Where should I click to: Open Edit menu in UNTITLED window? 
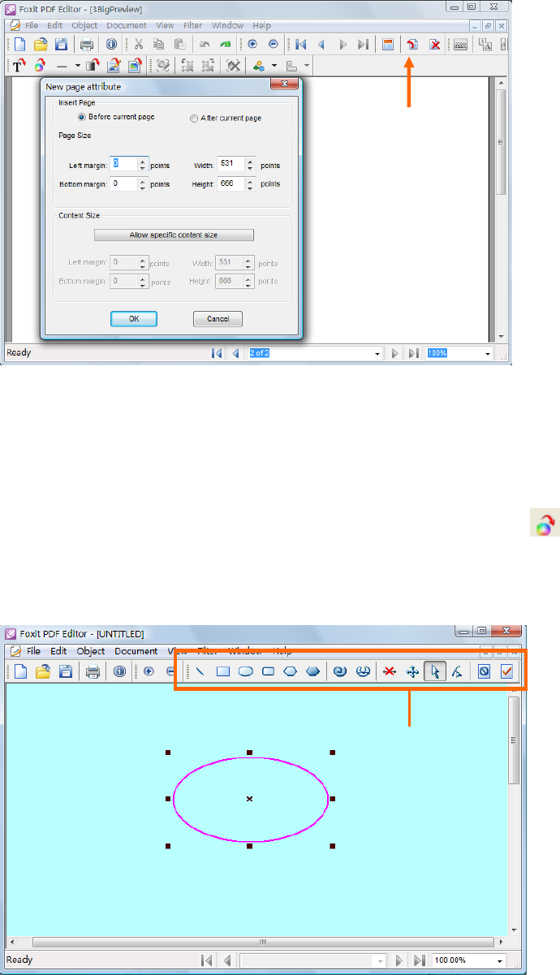[58, 651]
